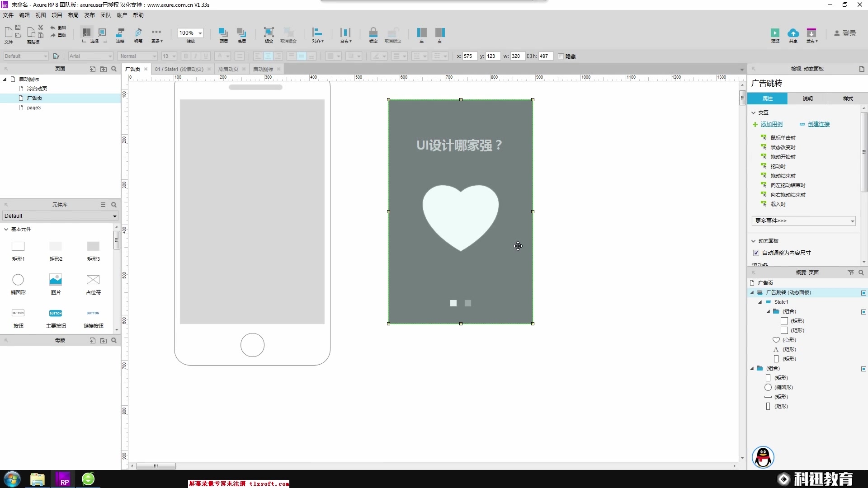The image size is (868, 488).
Task: Switch to the 冷启动页 tab
Action: (228, 69)
